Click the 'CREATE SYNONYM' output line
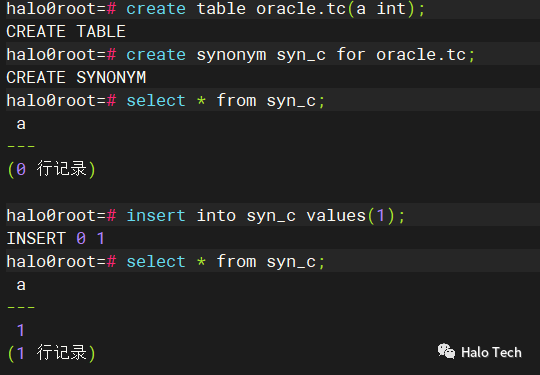The image size is (540, 375). 76,77
